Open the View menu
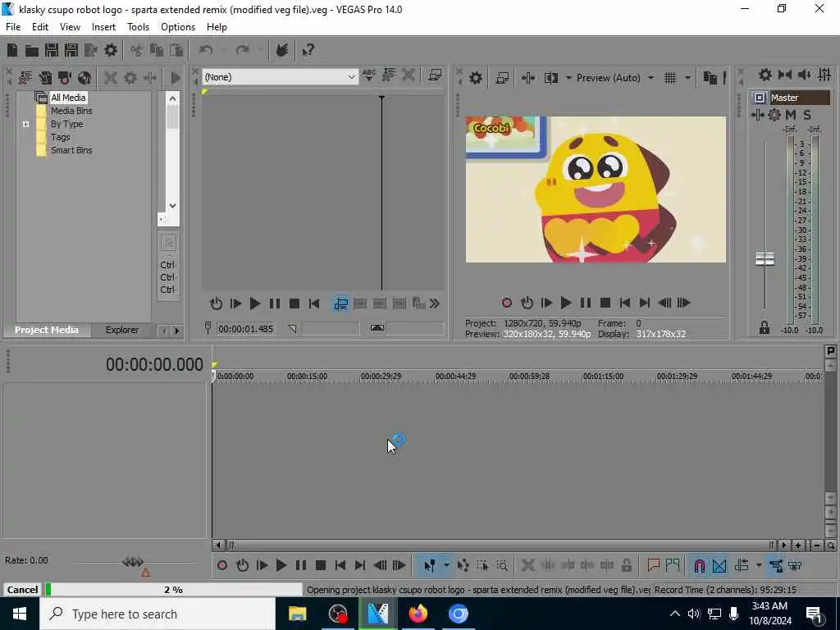The width and height of the screenshot is (840, 630). [x=70, y=27]
